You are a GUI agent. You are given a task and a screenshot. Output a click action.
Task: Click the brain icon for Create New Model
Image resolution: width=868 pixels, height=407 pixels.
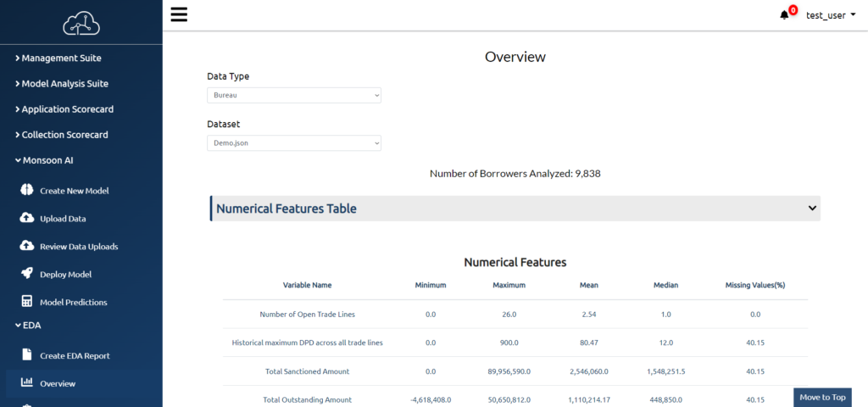(x=26, y=190)
